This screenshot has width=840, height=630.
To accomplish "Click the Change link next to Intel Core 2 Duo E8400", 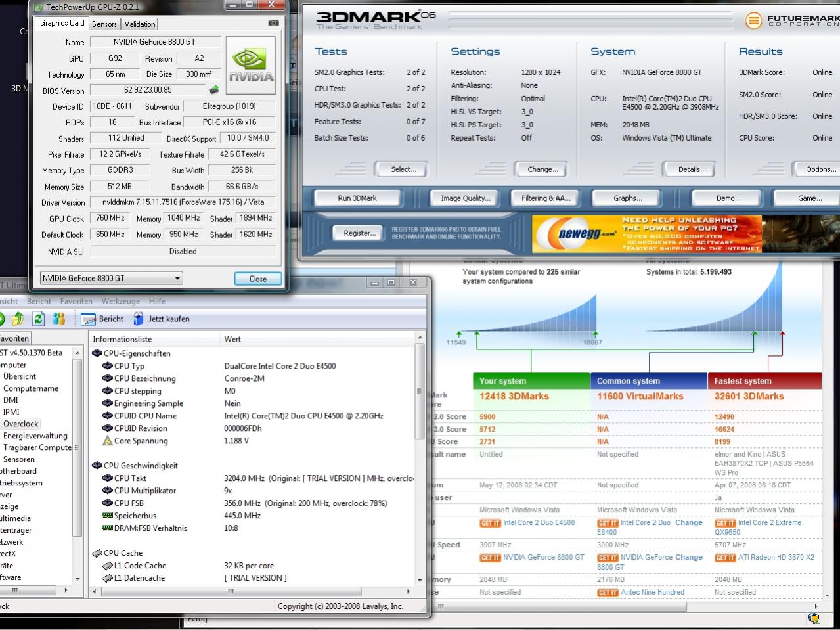I will 688,523.
